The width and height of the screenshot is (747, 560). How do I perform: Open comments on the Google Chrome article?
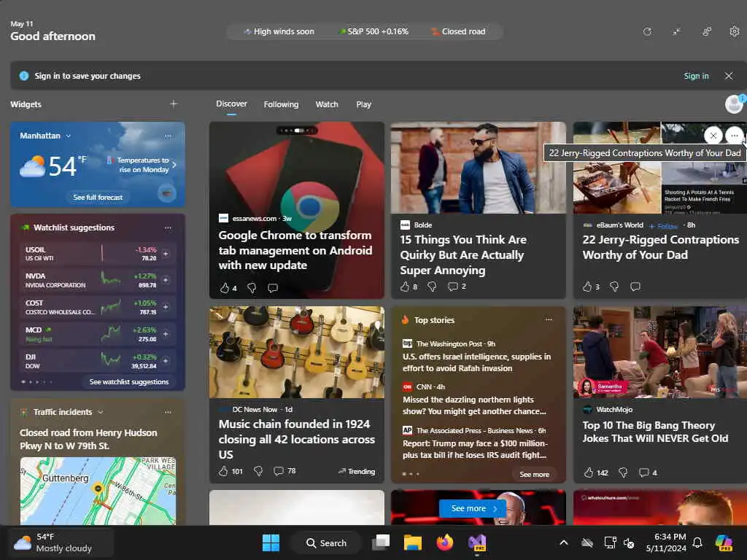[x=273, y=287]
